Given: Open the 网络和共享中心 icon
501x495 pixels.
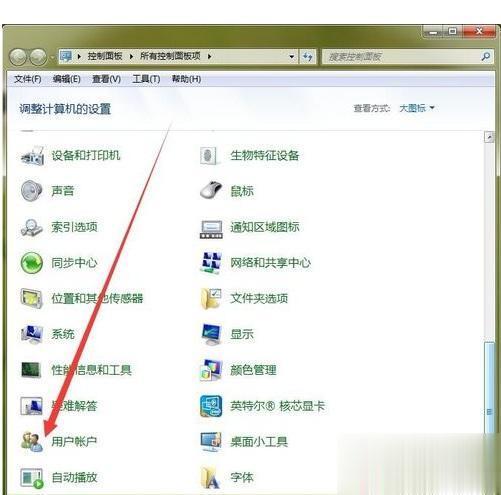Looking at the screenshot, I should (211, 263).
